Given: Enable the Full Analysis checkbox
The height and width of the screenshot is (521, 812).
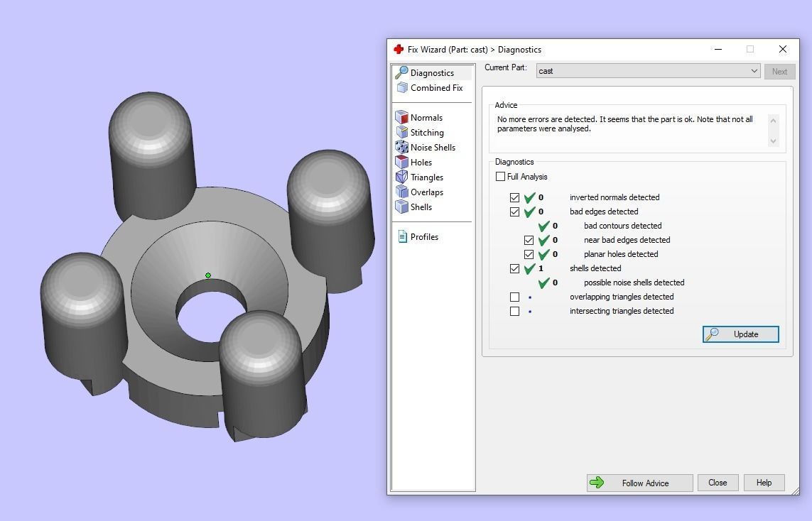Looking at the screenshot, I should pos(500,177).
